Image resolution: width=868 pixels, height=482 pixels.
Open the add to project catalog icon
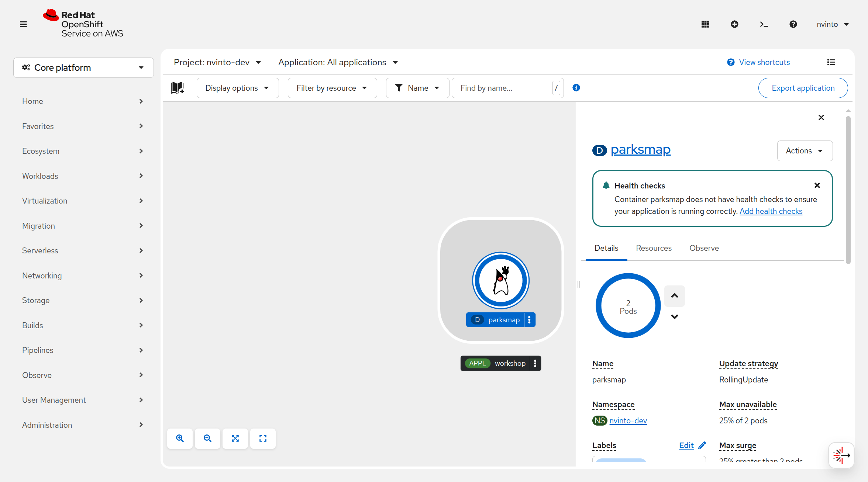pos(178,88)
